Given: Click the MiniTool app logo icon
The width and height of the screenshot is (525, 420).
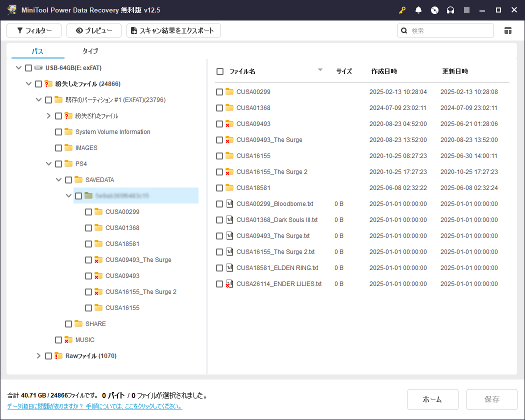Looking at the screenshot, I should pyautogui.click(x=12, y=9).
